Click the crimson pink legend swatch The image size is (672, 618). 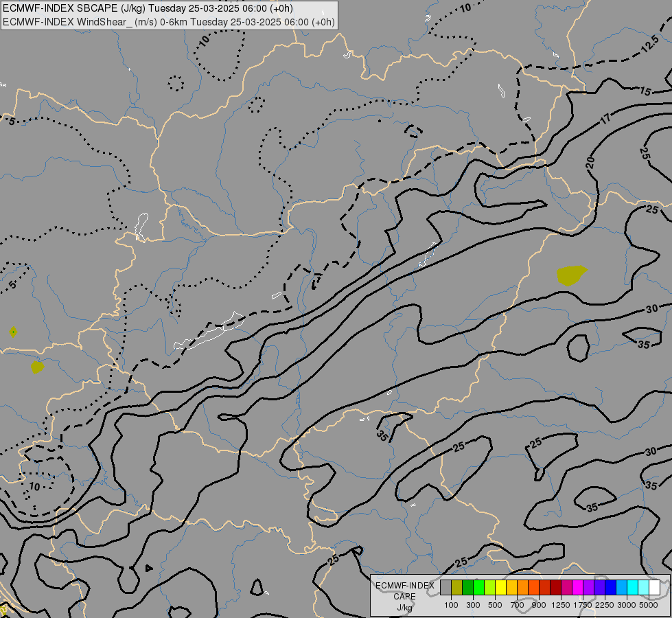click(x=566, y=588)
